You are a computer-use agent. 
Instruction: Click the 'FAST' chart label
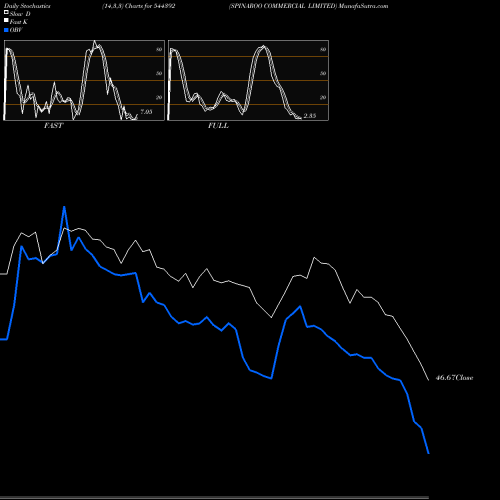53,126
